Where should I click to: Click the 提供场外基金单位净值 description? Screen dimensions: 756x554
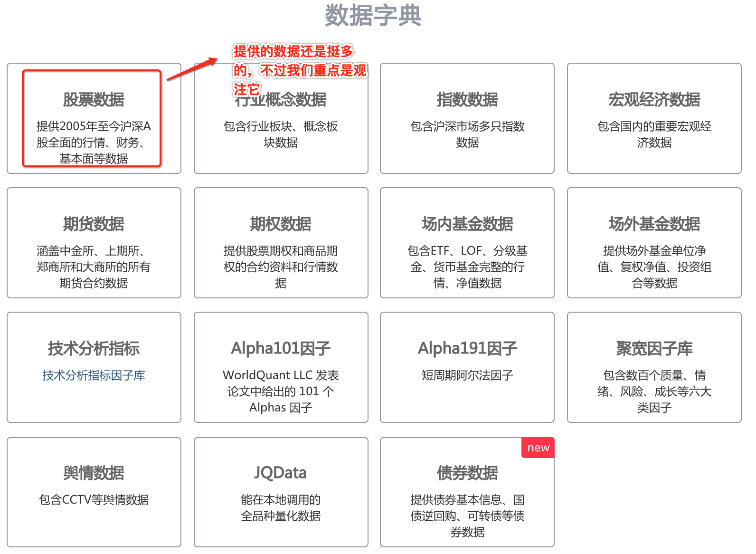[654, 267]
